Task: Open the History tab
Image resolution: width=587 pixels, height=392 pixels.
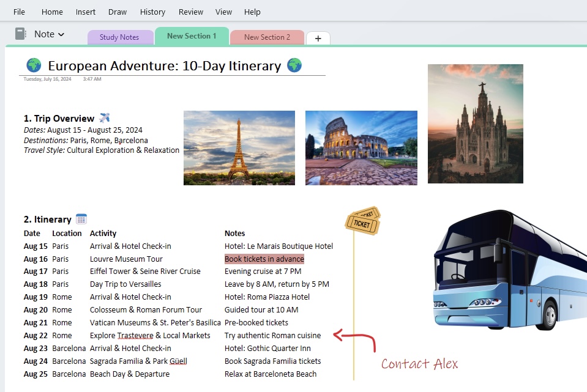Action: point(152,12)
